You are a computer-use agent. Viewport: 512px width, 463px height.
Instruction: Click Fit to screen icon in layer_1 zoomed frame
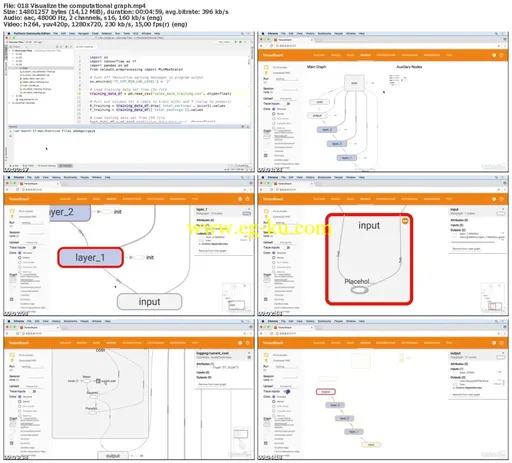click(12, 211)
